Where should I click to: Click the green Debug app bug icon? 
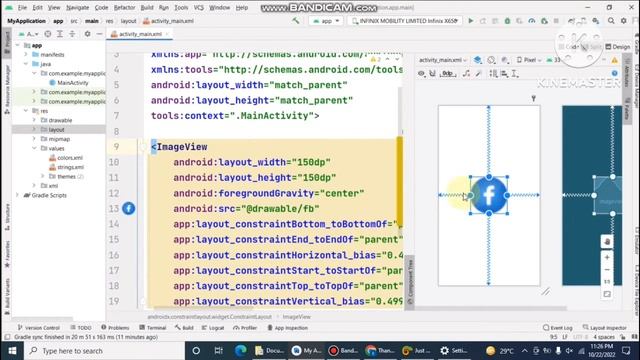pos(507,21)
